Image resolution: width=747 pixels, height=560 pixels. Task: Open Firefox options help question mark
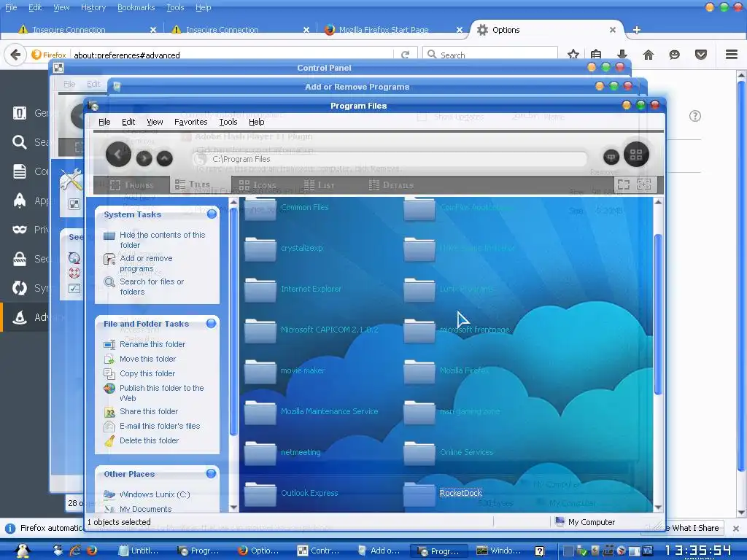click(x=695, y=116)
